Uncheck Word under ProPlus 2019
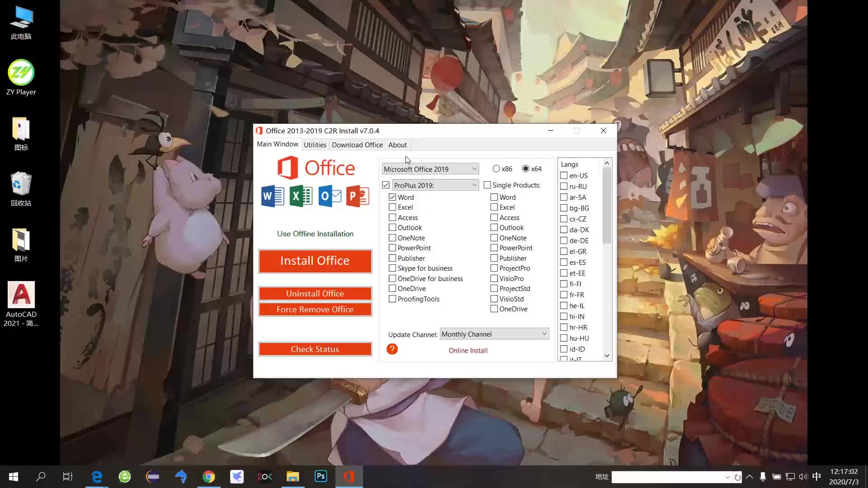This screenshot has width=868, height=488. [x=392, y=197]
